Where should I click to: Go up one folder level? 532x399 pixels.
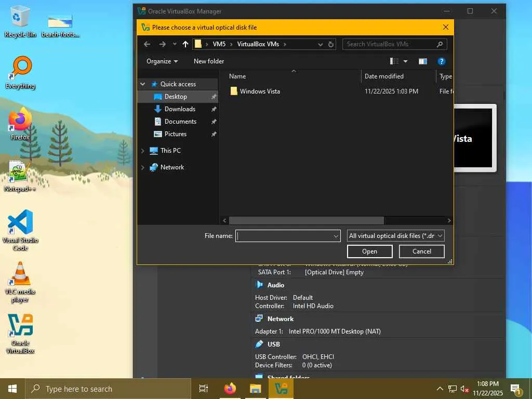tap(185, 44)
